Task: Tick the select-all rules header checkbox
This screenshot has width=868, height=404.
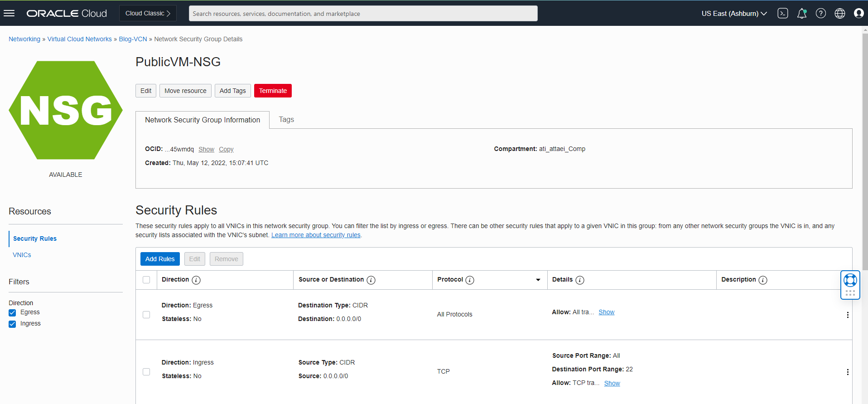Action: pyautogui.click(x=146, y=280)
